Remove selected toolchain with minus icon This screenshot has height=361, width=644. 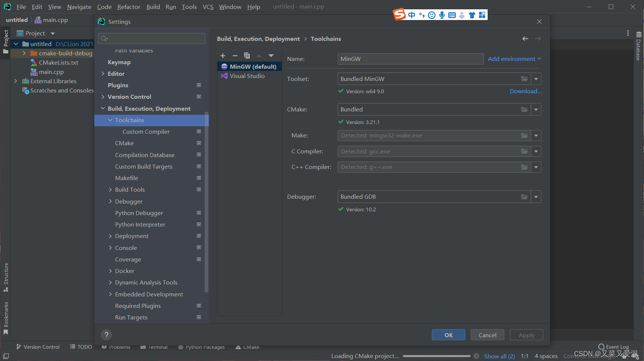(x=235, y=56)
